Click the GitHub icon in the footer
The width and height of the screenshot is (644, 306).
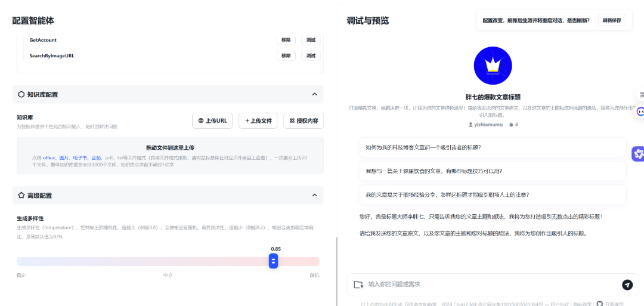[600, 304]
